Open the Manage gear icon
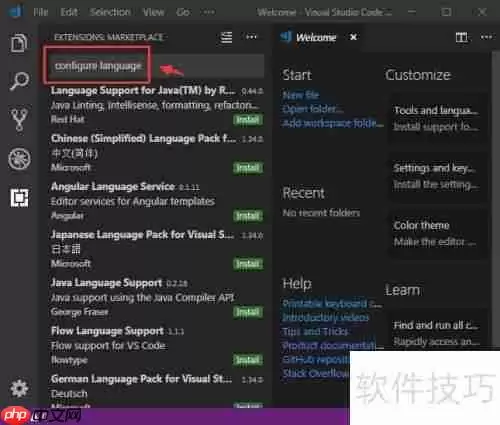Viewport: 500px width, 425px height. coord(19,388)
